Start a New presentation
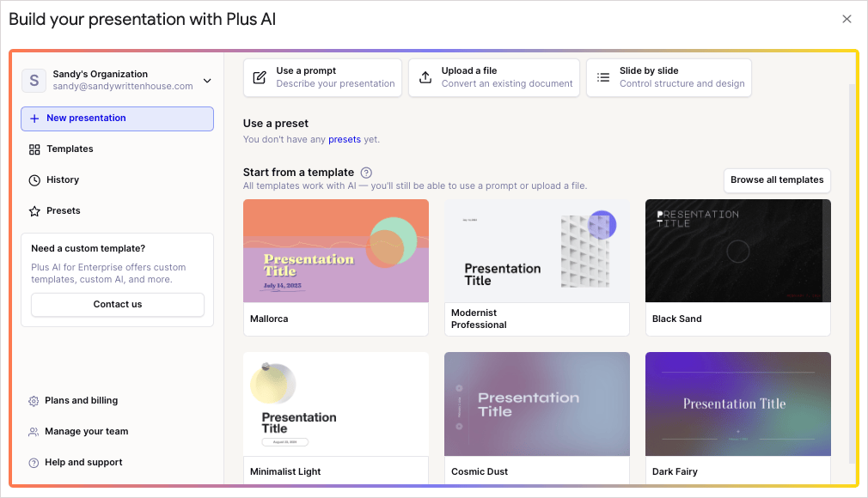Image resolution: width=868 pixels, height=498 pixels. click(x=118, y=119)
